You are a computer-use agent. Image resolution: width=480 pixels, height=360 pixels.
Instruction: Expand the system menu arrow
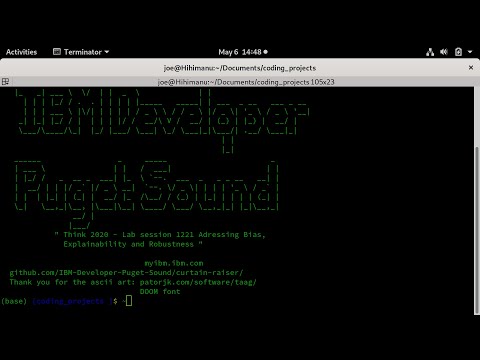point(470,52)
